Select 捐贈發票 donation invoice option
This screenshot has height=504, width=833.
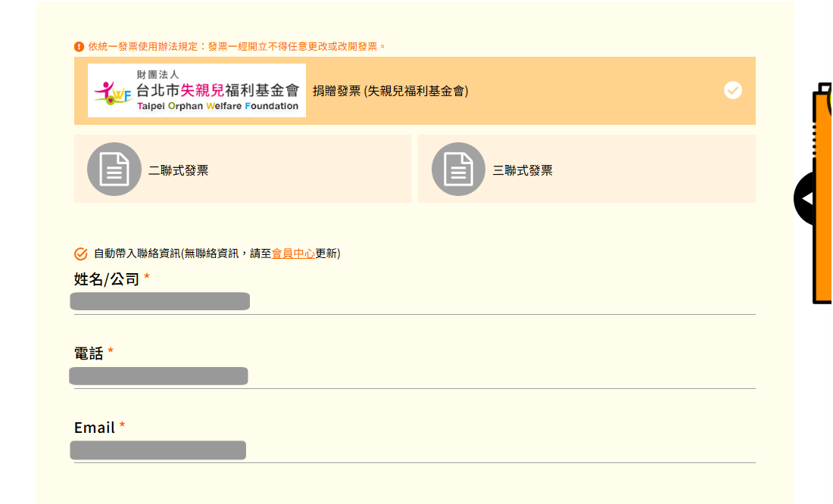pyautogui.click(x=415, y=91)
